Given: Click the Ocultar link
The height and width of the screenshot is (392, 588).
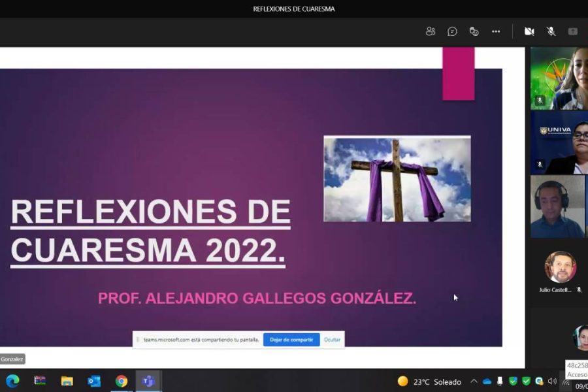Looking at the screenshot, I should point(332,340).
